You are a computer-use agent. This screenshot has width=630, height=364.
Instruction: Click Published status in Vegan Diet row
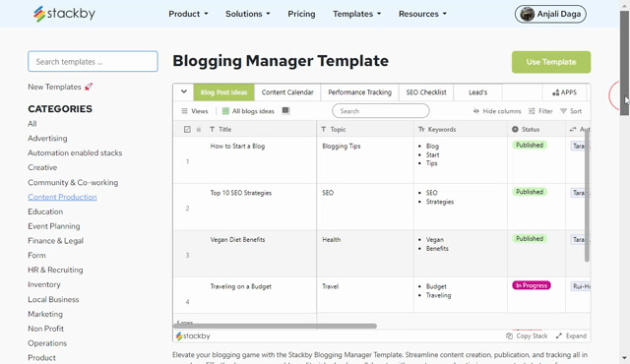[x=530, y=238]
